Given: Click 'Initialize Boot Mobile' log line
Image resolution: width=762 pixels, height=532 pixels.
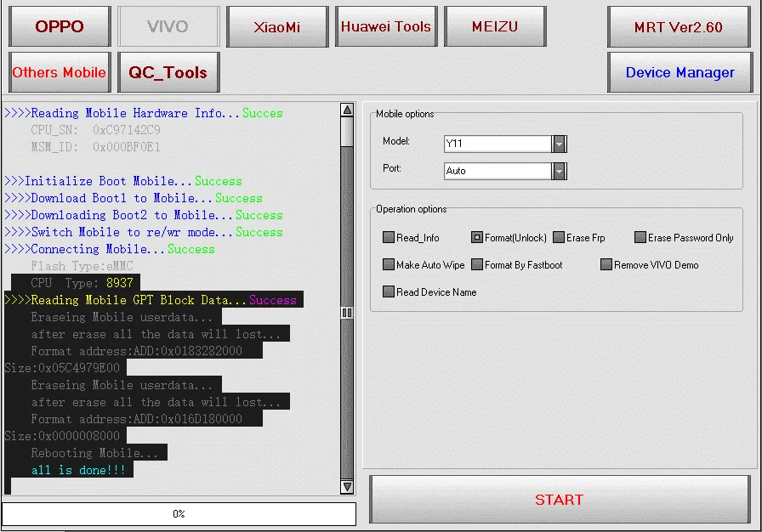Looking at the screenshot, I should [x=123, y=181].
